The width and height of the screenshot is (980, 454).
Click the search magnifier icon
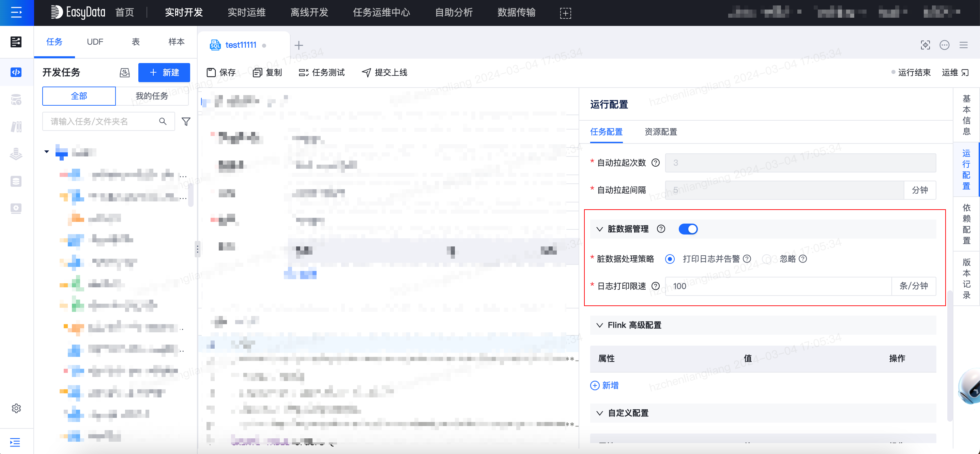pyautogui.click(x=163, y=121)
